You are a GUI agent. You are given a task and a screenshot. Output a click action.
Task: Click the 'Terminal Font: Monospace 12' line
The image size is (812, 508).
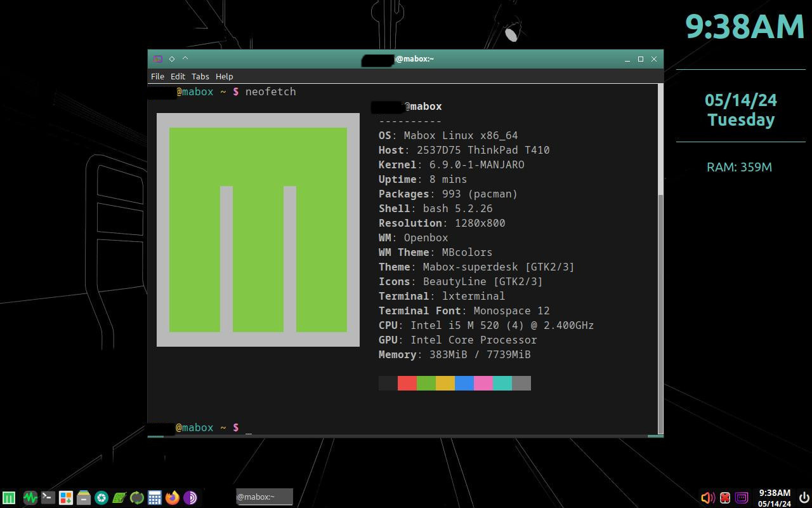coord(464,311)
